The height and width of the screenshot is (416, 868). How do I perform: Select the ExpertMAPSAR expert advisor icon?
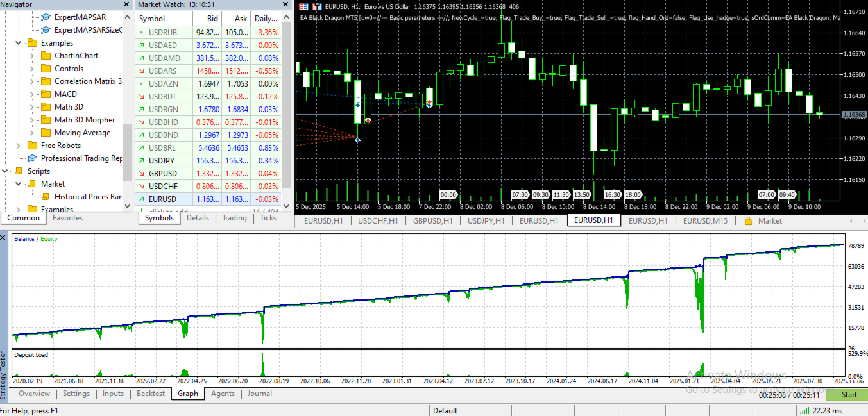46,17
